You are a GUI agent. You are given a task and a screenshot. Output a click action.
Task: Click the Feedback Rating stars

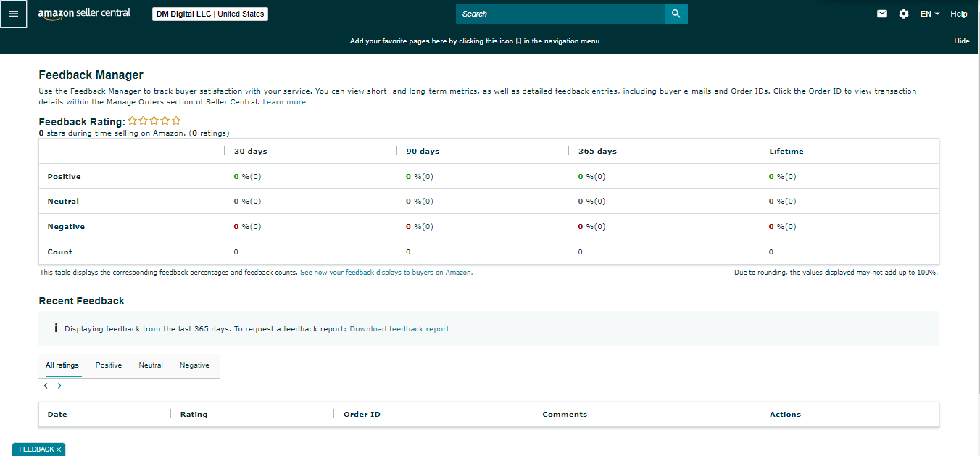coord(154,121)
